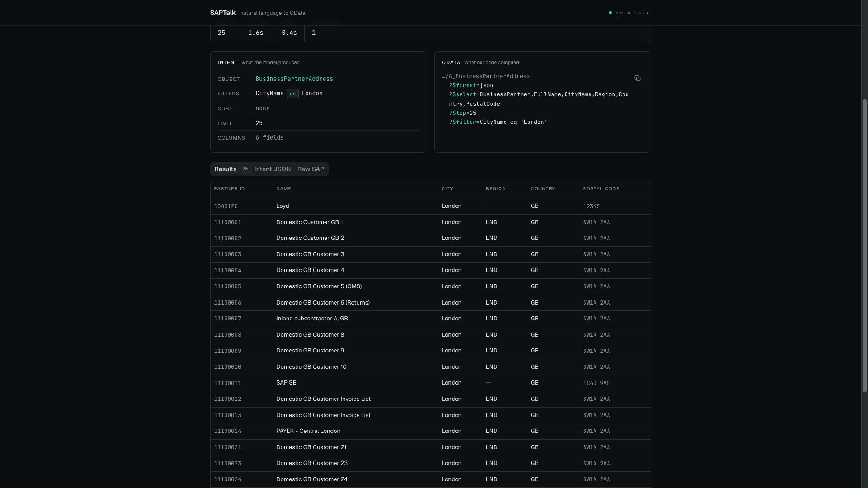Click the CITY column header
Viewport: 868px width, 488px height.
coord(447,189)
